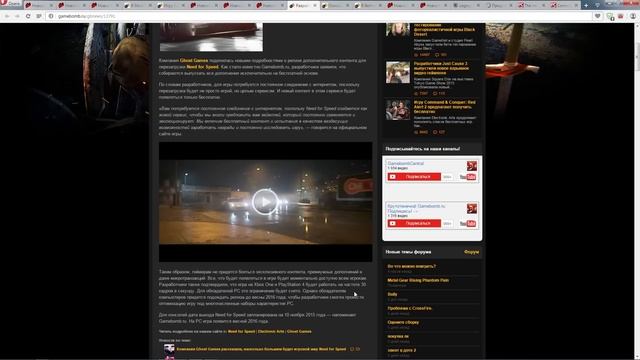Switch to the second browser tab

(x=72, y=5)
